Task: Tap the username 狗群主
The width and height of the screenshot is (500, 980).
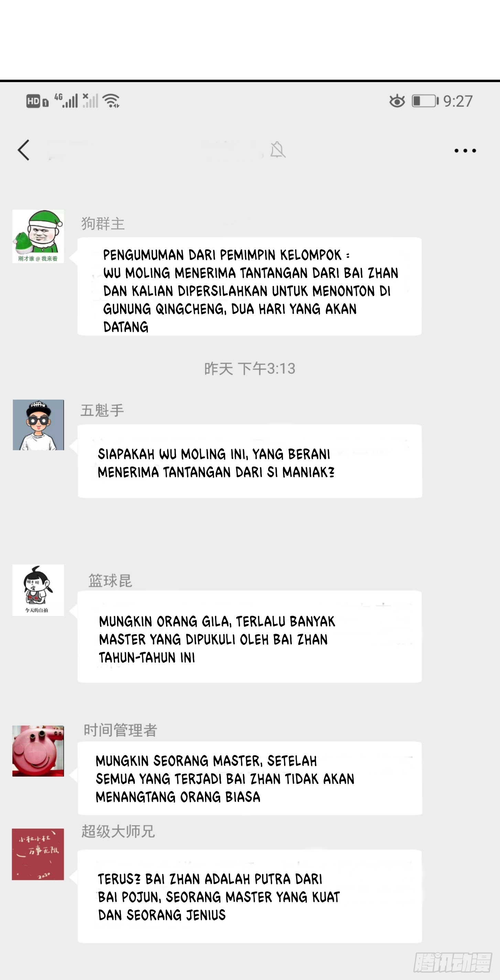Action: pos(103,224)
